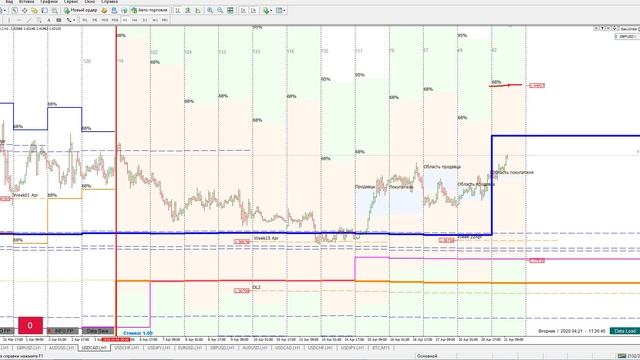Open the Navigator folder icon
Screen dimensions: 640x360
[x=34, y=11]
